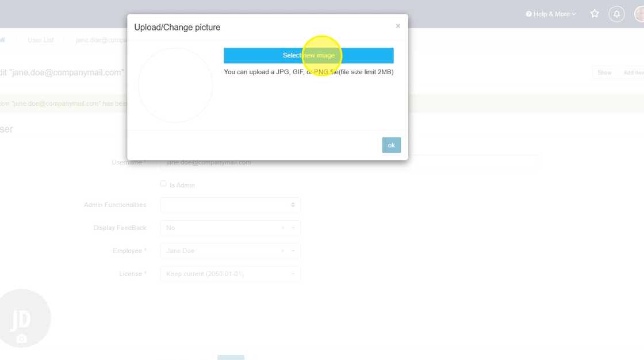Viewport: 644px width, 360px height.
Task: Click the Show button
Action: tap(604, 72)
